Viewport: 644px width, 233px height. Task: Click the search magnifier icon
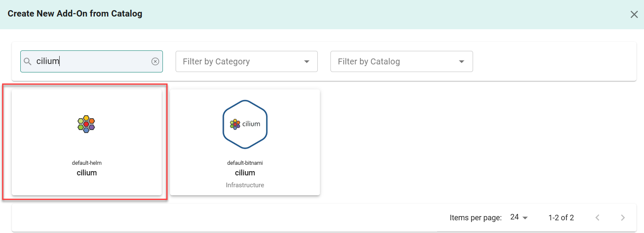click(28, 61)
